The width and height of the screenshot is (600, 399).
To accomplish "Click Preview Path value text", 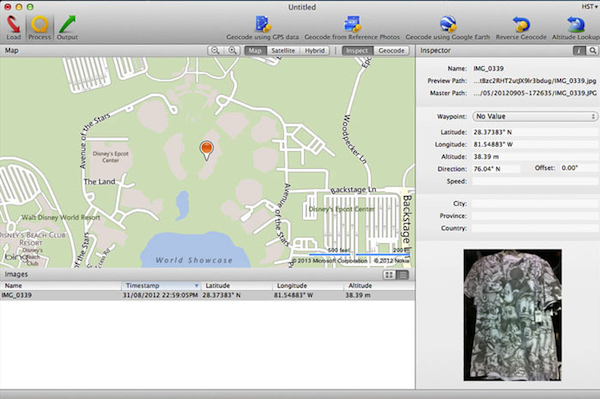I will coord(535,81).
